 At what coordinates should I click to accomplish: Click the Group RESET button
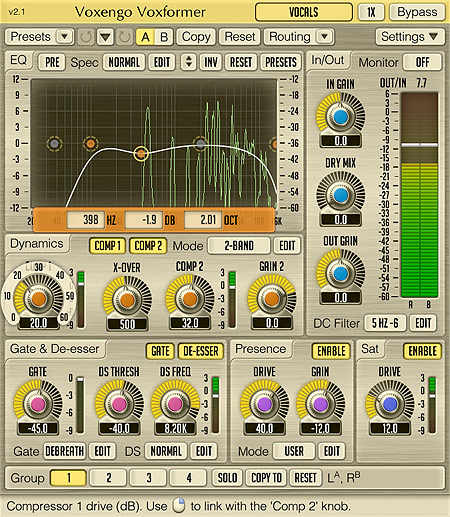305,478
